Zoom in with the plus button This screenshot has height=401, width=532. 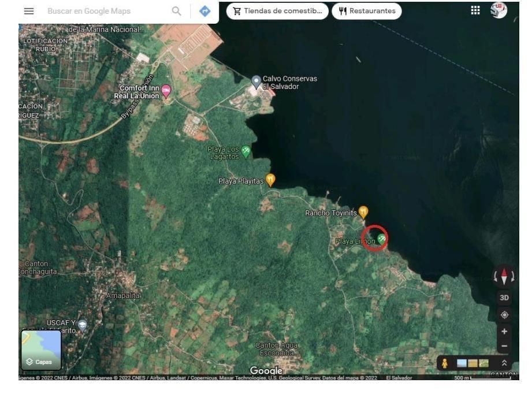point(504,332)
